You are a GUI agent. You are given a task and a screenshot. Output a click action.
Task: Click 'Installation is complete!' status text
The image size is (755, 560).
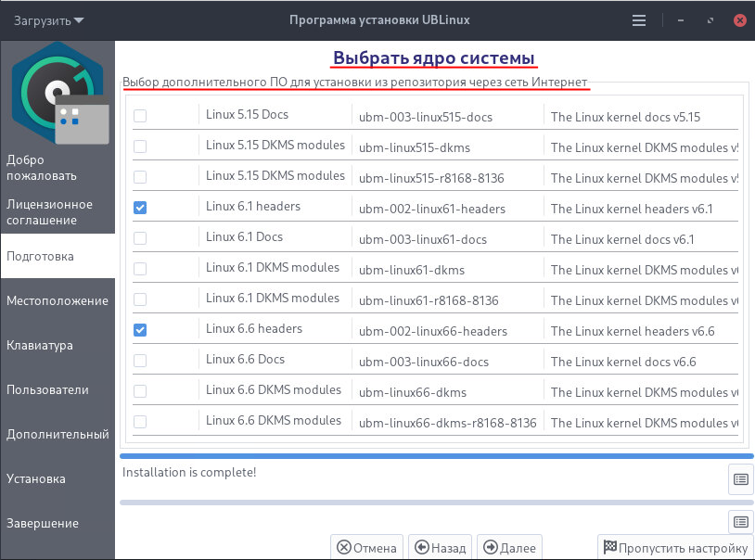(x=189, y=472)
